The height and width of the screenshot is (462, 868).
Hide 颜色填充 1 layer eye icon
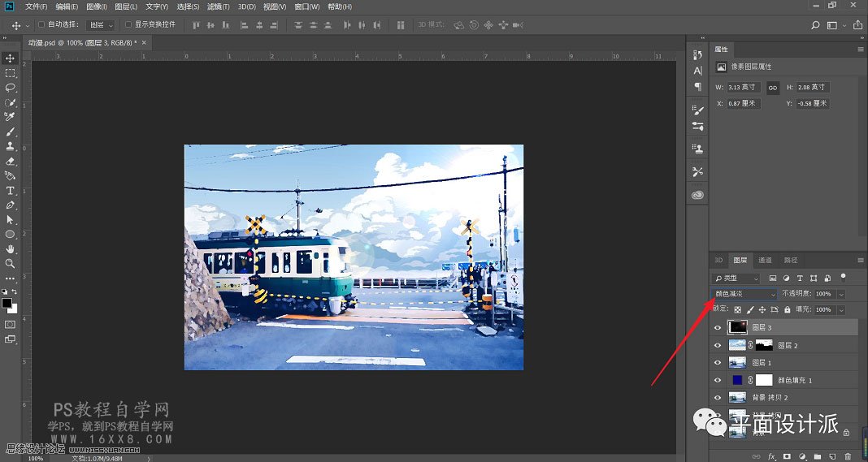click(718, 380)
